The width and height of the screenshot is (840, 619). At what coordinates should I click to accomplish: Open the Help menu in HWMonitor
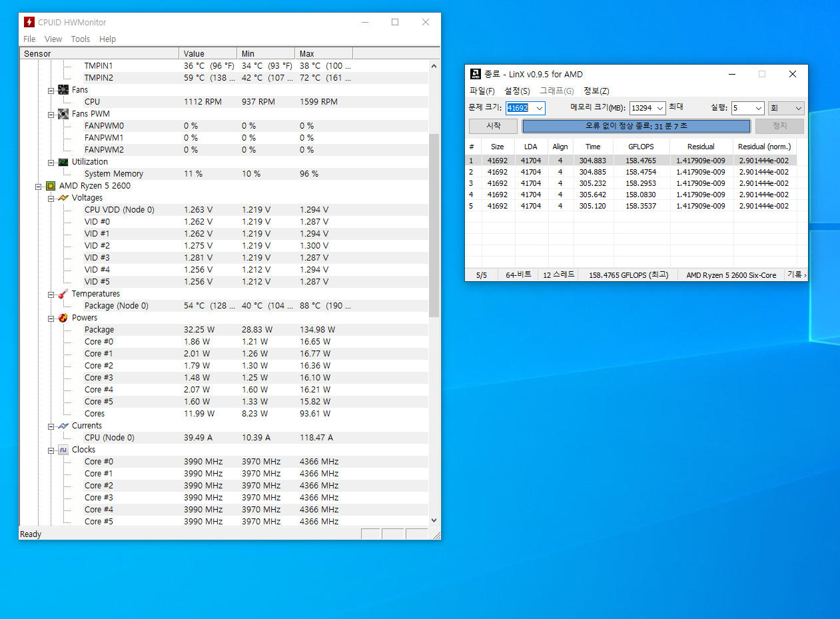[x=107, y=39]
